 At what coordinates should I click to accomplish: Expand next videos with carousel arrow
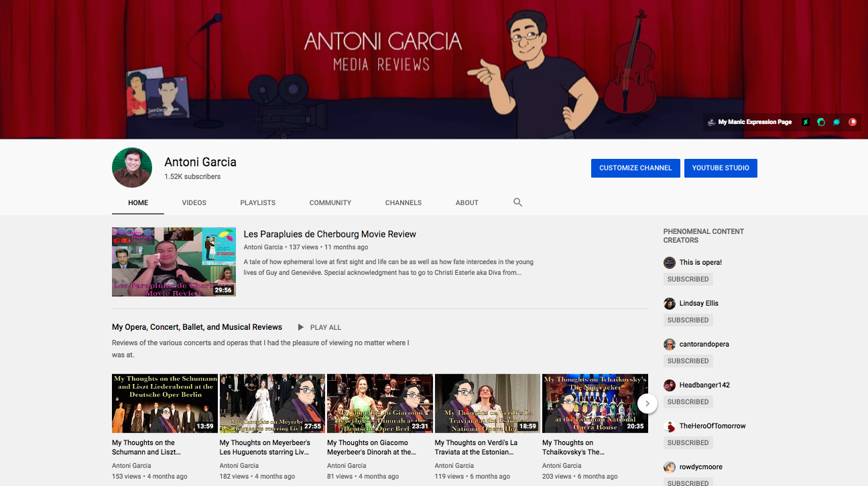(x=647, y=404)
